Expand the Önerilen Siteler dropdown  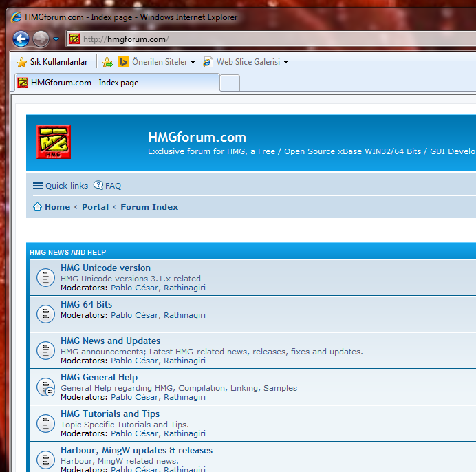tap(193, 62)
